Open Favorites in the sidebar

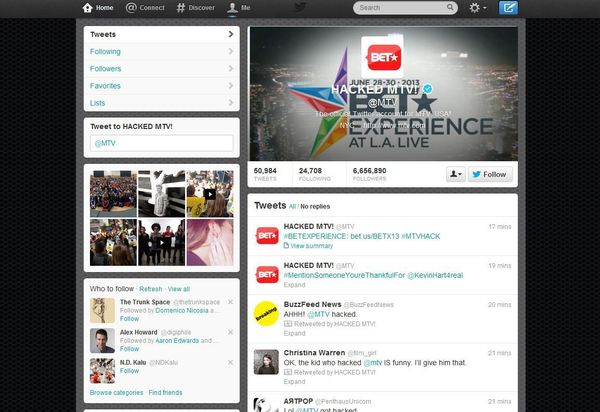[161, 86]
